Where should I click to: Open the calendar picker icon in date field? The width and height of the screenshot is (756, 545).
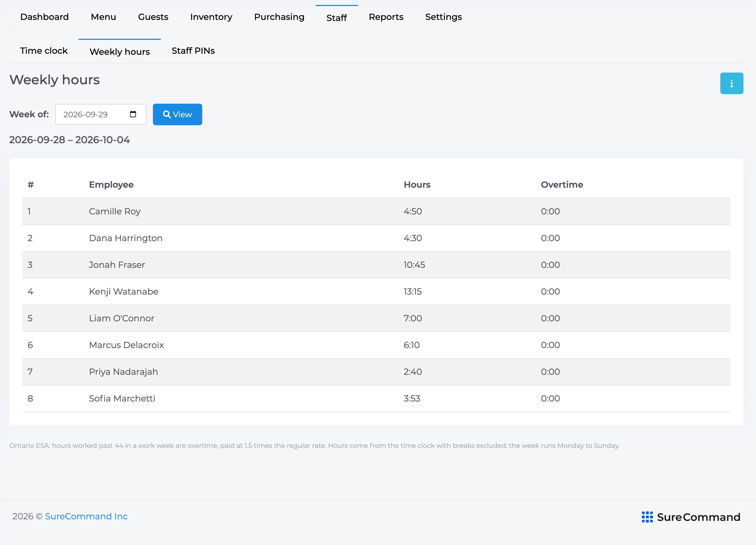point(133,114)
